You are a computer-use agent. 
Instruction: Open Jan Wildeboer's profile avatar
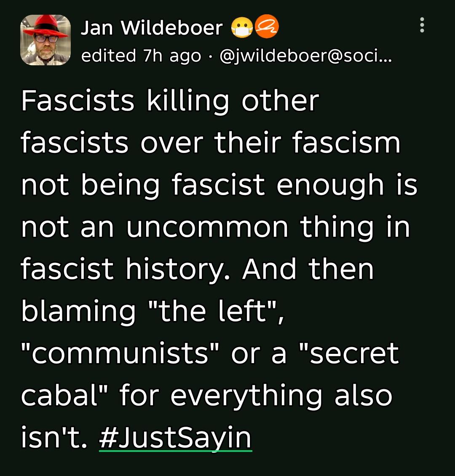click(45, 40)
